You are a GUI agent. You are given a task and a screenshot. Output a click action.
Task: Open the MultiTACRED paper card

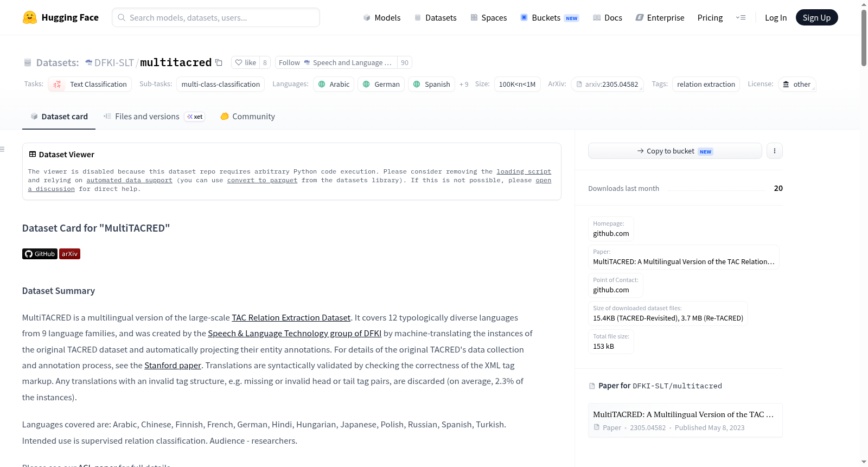point(685,420)
